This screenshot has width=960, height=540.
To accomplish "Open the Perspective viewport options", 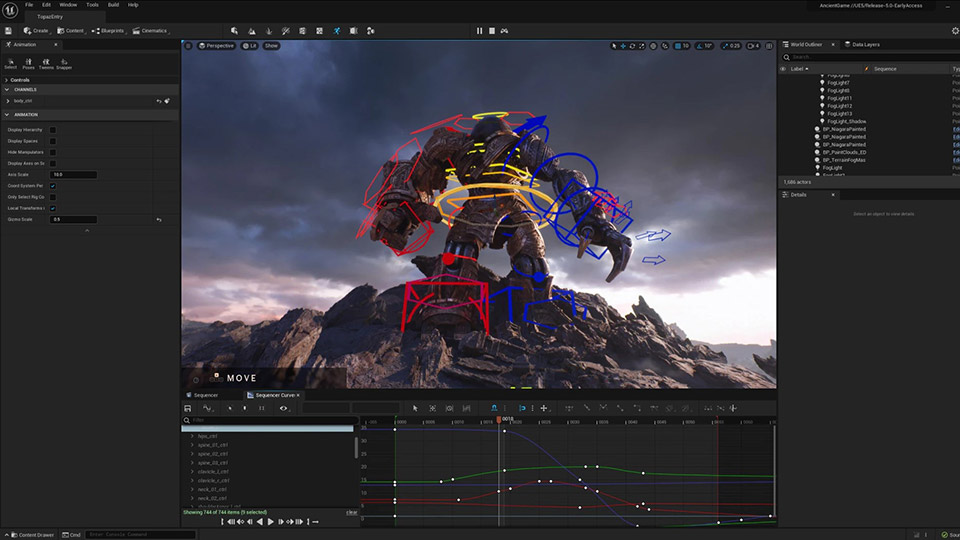I will (x=217, y=46).
